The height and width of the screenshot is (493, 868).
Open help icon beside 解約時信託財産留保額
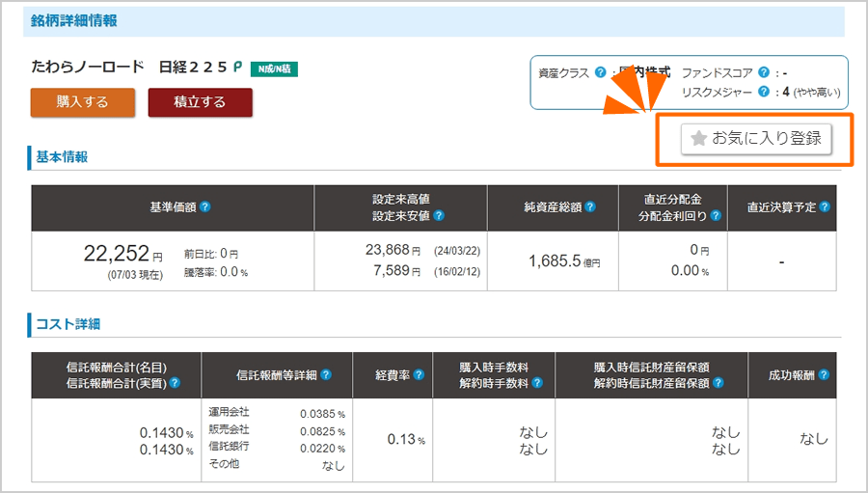(x=718, y=383)
